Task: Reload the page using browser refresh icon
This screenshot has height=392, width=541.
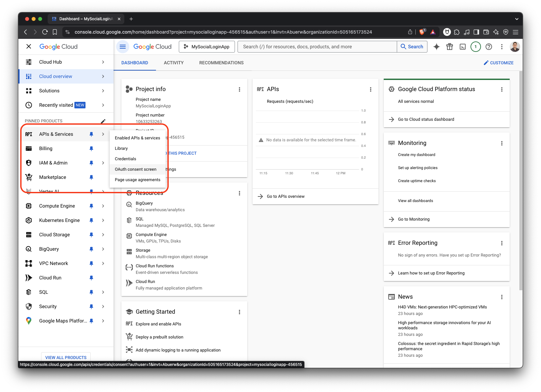Action: click(x=45, y=32)
